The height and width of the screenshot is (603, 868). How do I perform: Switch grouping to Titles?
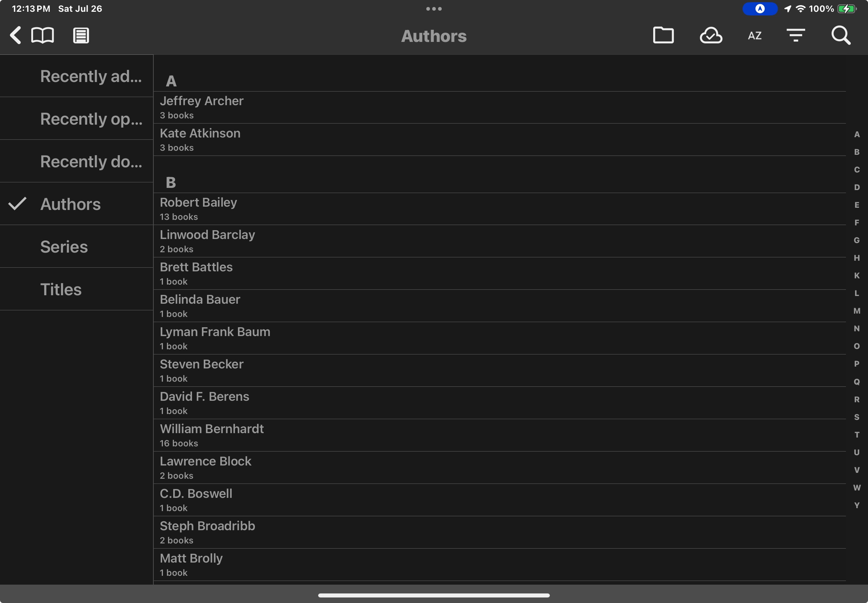(61, 289)
